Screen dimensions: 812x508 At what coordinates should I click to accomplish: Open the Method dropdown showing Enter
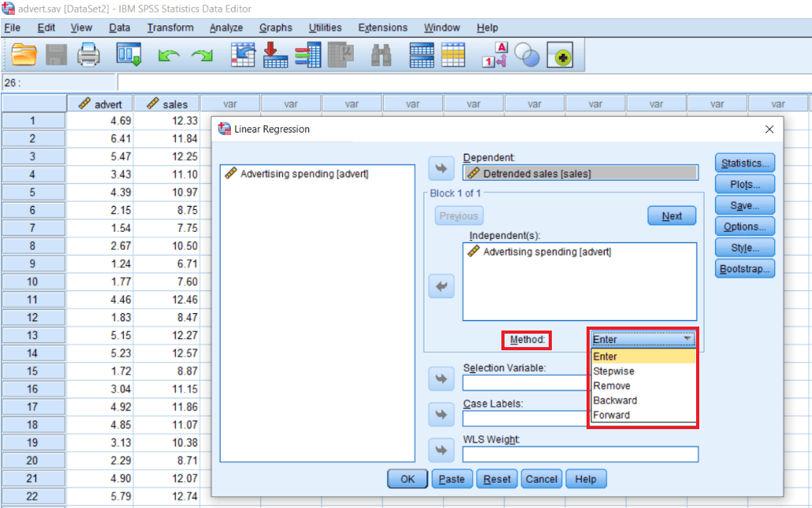643,339
